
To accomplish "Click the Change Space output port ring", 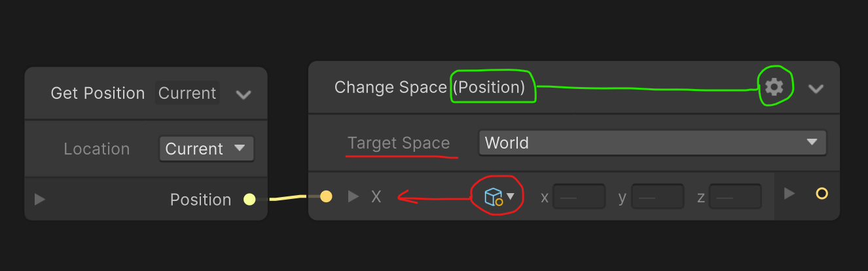I will 822,194.
